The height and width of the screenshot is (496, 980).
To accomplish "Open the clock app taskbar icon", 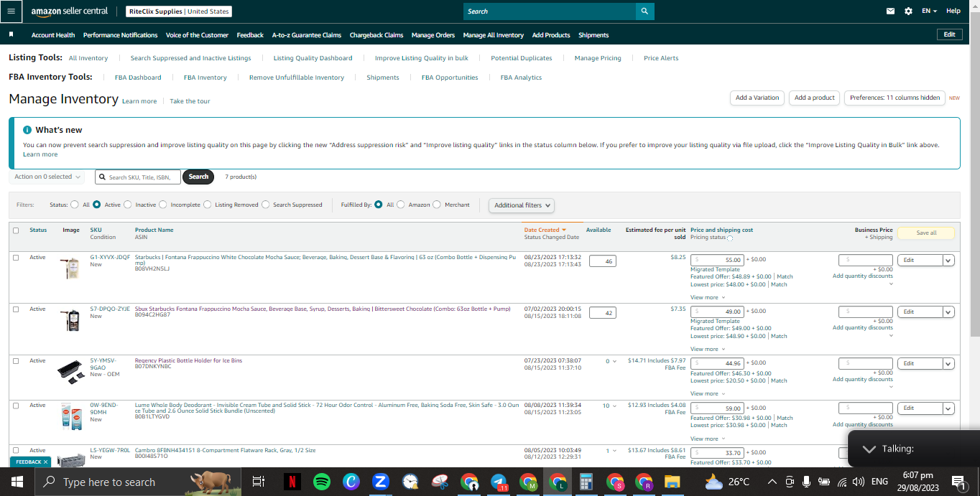I will pos(410,482).
